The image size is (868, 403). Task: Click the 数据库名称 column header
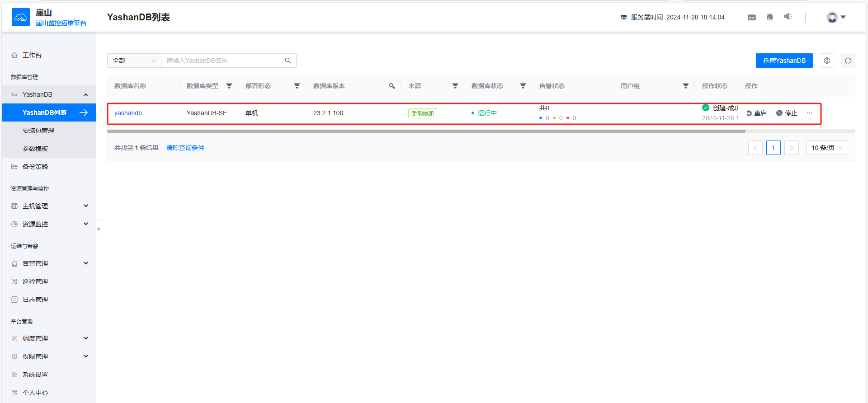(x=130, y=86)
